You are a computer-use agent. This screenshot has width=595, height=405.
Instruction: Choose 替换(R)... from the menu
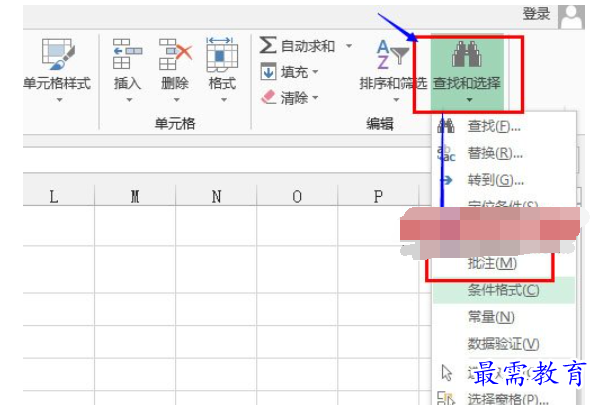504,154
